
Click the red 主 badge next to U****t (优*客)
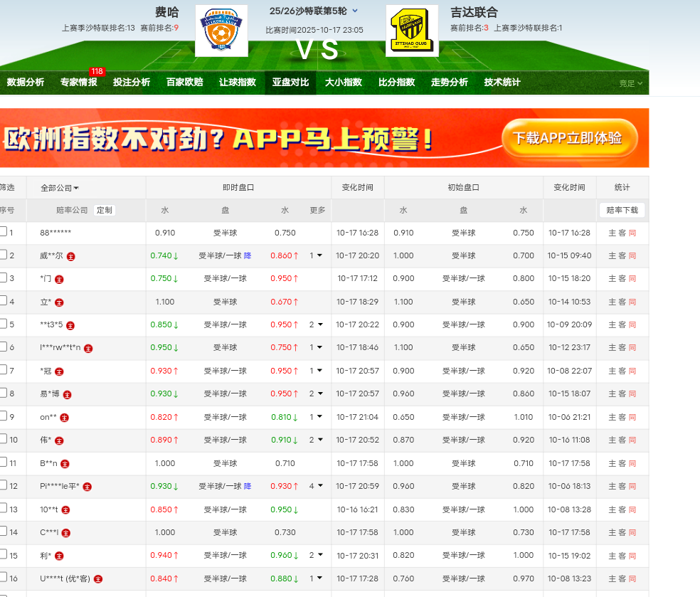tap(98, 579)
